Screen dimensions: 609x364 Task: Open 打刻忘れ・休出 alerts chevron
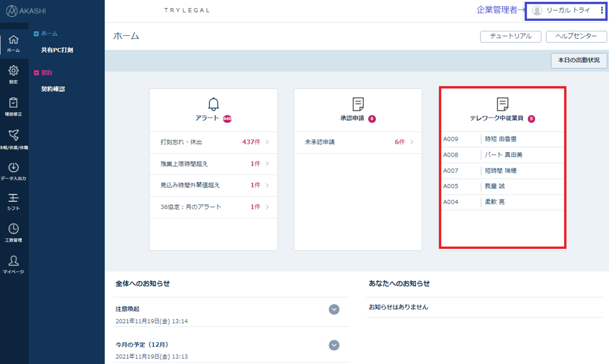coord(267,142)
